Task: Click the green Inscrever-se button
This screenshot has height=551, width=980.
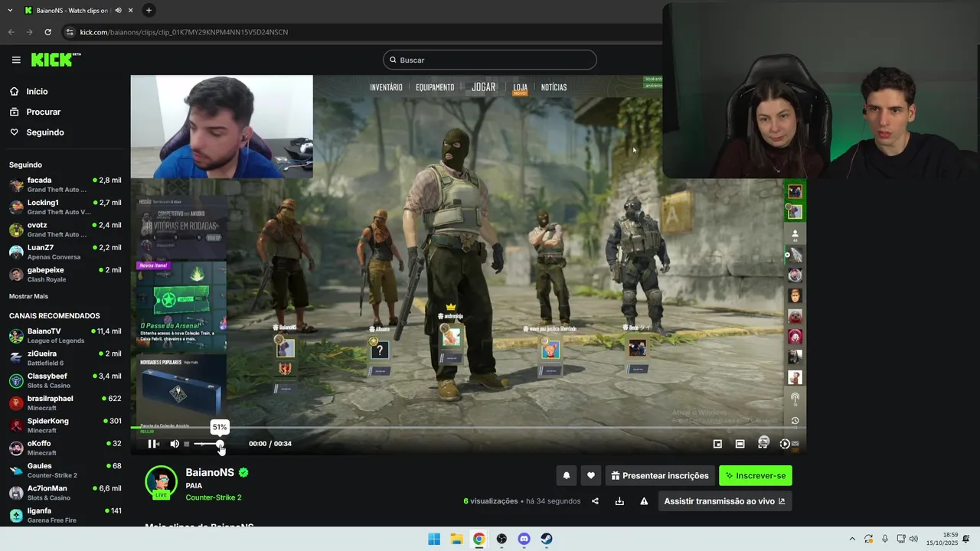Action: click(x=756, y=475)
